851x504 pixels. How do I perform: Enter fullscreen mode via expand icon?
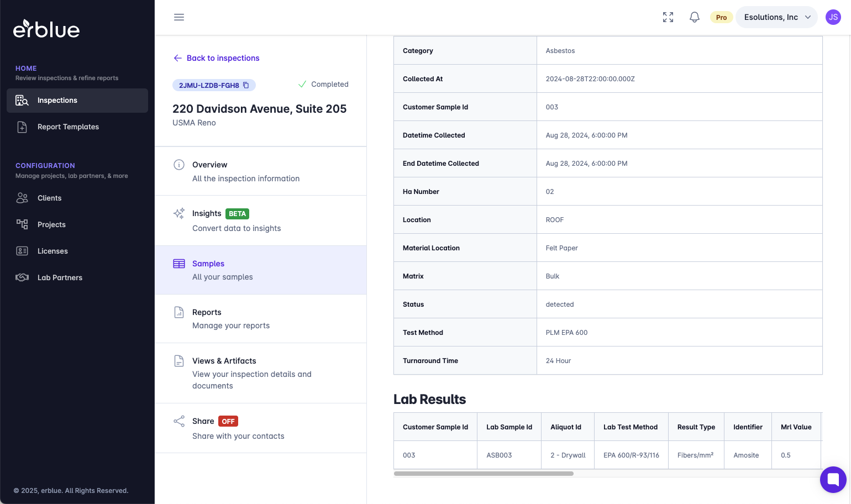[x=668, y=17]
